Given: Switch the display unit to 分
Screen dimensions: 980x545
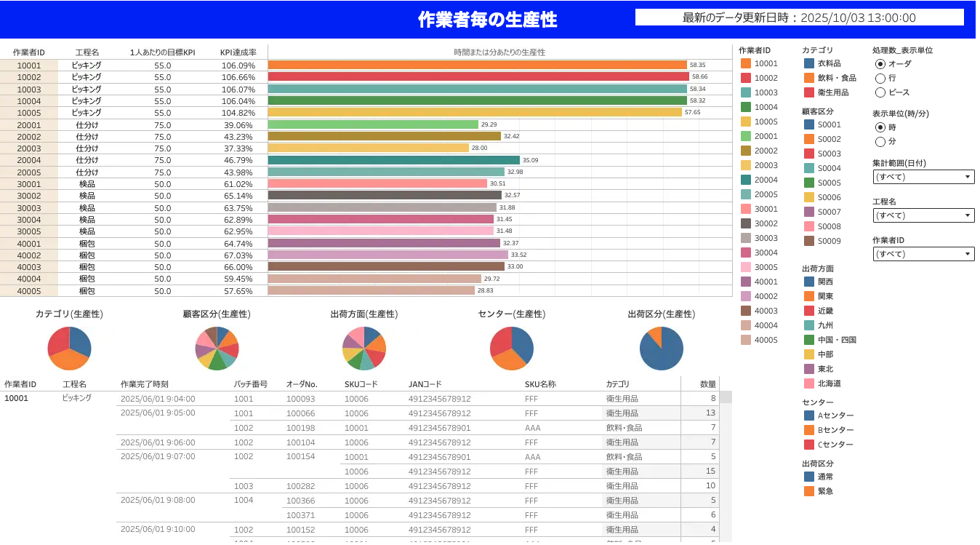Looking at the screenshot, I should click(x=880, y=142).
